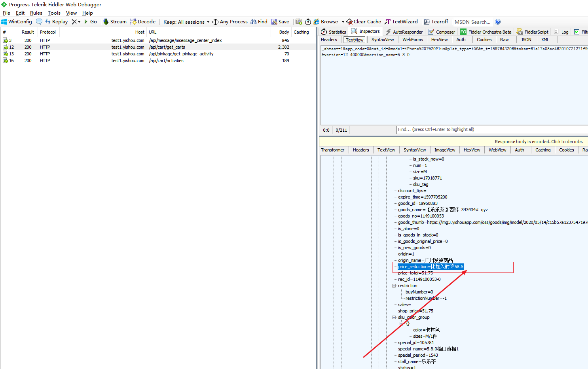Open the Edit menu
Image resolution: width=588 pixels, height=369 pixels.
20,13
